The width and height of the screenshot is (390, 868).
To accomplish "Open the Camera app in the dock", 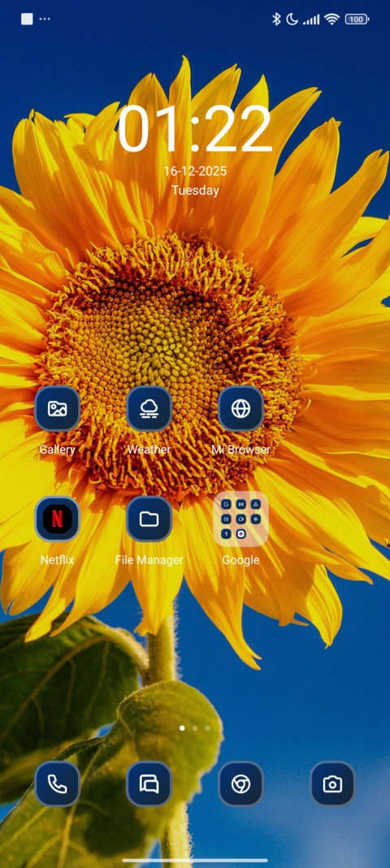I will (x=332, y=784).
